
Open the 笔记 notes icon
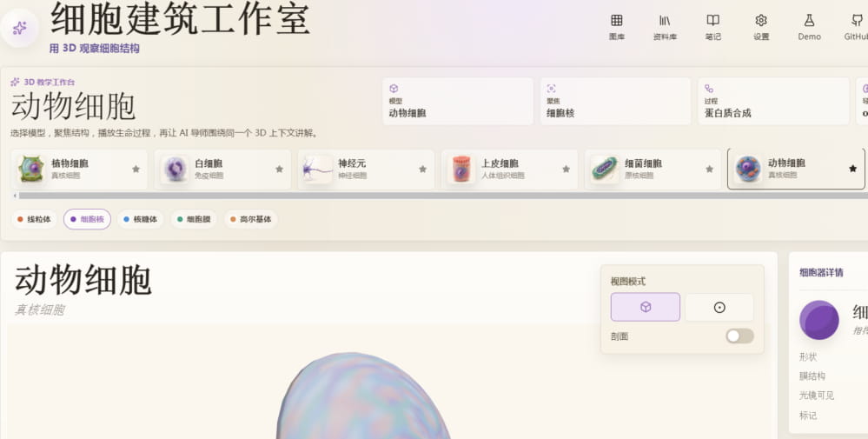pos(713,27)
